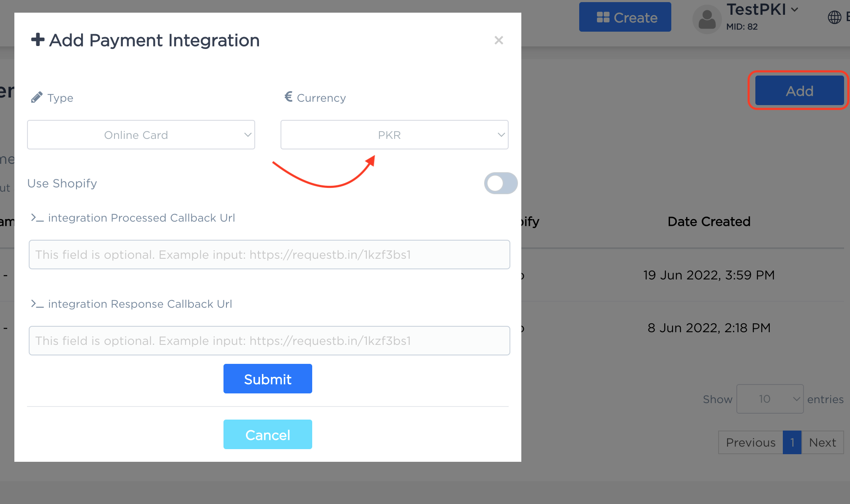Click the Response Callback Url input field
The width and height of the screenshot is (850, 504).
tap(269, 341)
